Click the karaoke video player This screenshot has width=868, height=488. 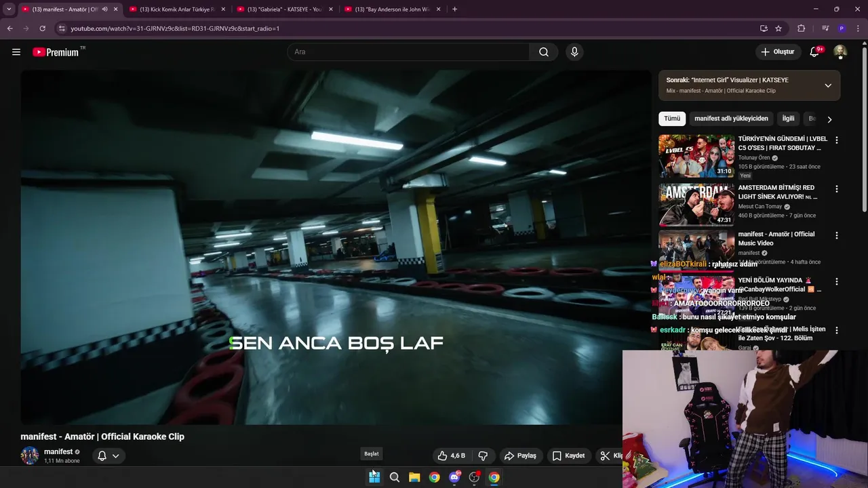(336, 247)
